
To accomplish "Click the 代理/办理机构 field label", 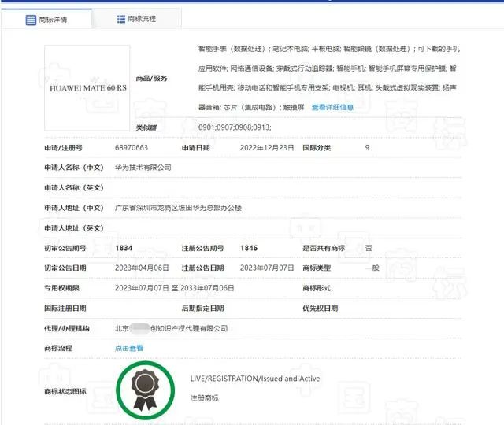I will (x=67, y=328).
